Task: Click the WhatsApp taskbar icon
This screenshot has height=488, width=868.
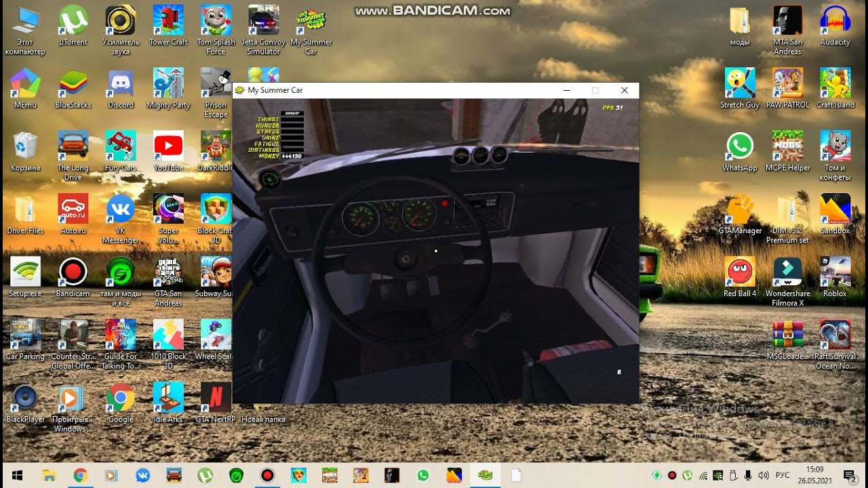Action: [x=423, y=475]
